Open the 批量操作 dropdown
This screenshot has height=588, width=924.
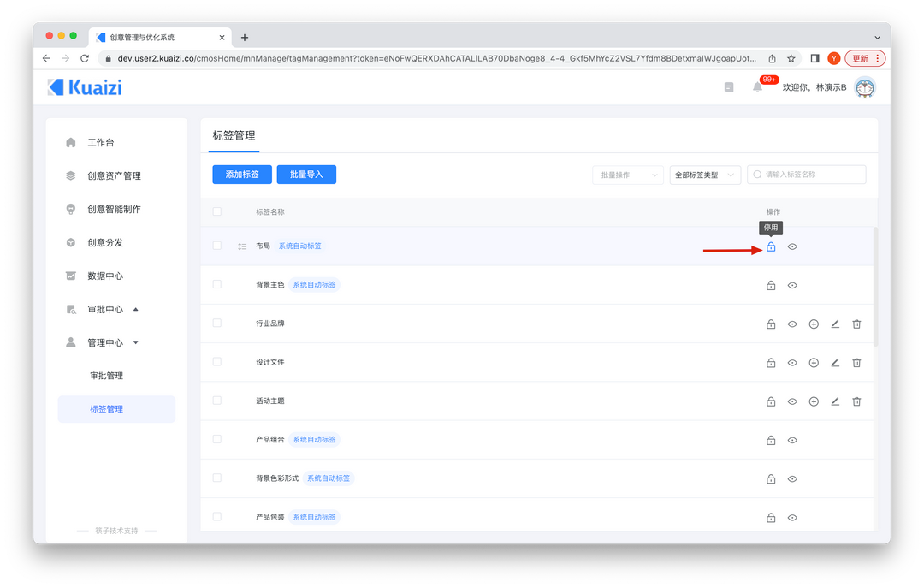628,175
